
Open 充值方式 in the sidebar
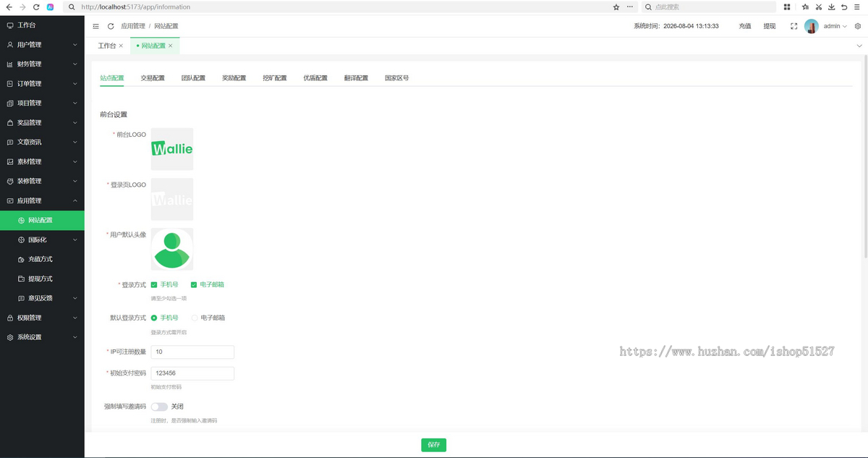(x=42, y=259)
